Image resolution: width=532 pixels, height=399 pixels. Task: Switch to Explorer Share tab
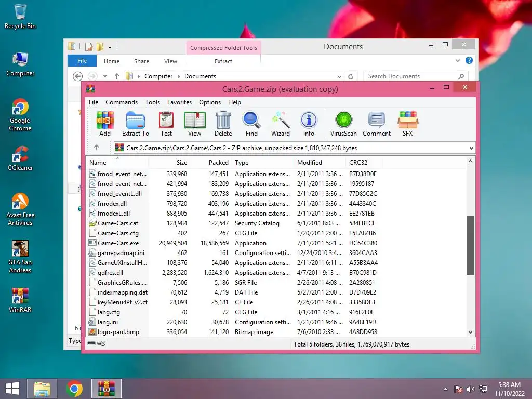(x=141, y=61)
